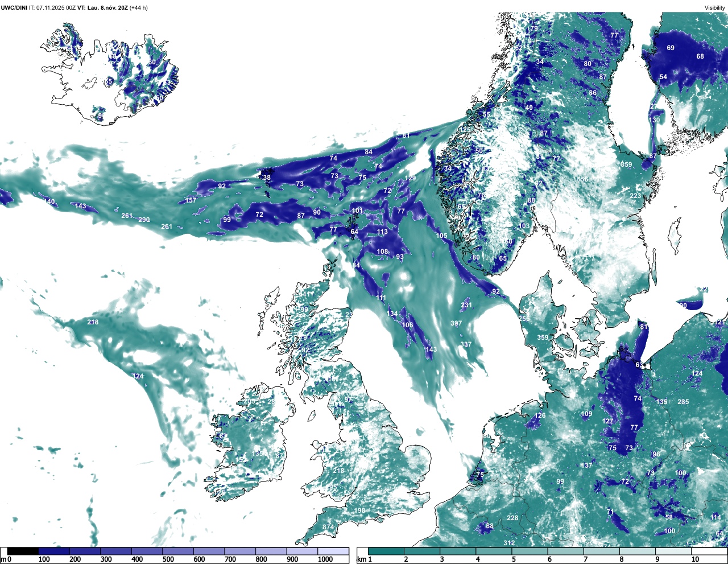This screenshot has width=728, height=564.
Task: Click the '38' visibility value on map
Action: pyautogui.click(x=267, y=178)
